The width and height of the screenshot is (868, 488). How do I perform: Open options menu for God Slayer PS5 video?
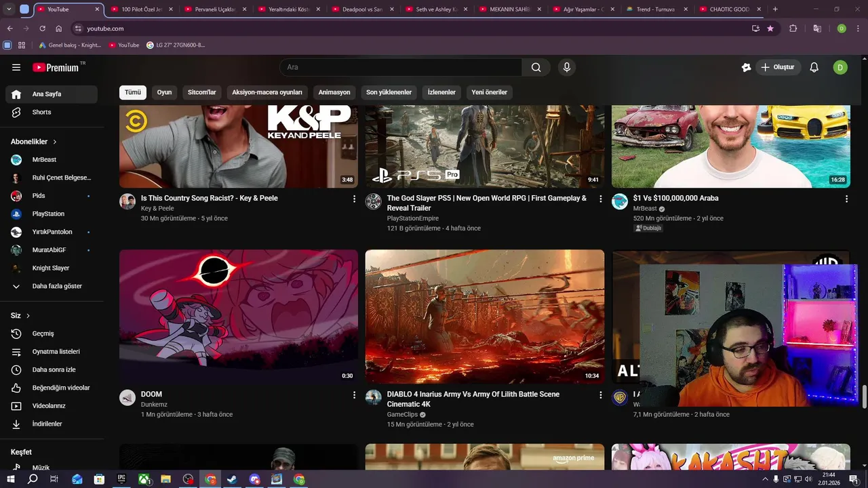point(600,199)
